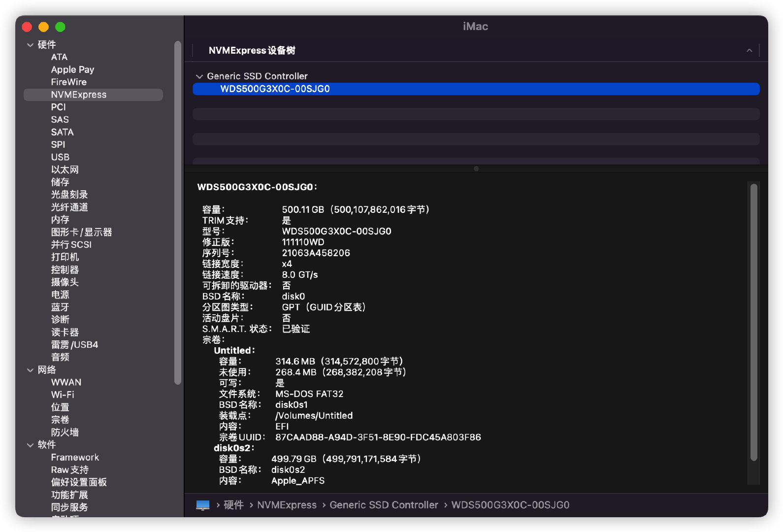Screen dimensions: 783x532
Task: Click the sidebar vertical scrollbar
Action: [178, 213]
